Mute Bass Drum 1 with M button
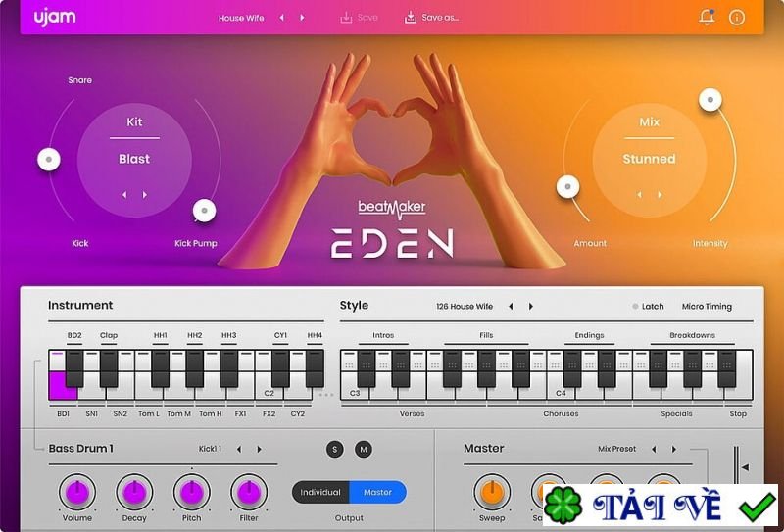Image resolution: width=784 pixels, height=532 pixels. tap(364, 449)
